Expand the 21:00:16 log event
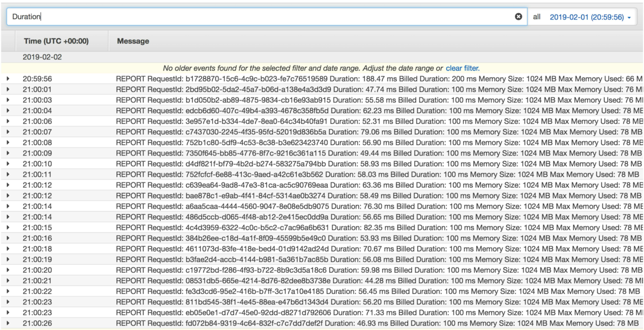Viewport: 644px width, 330px height. 8,238
